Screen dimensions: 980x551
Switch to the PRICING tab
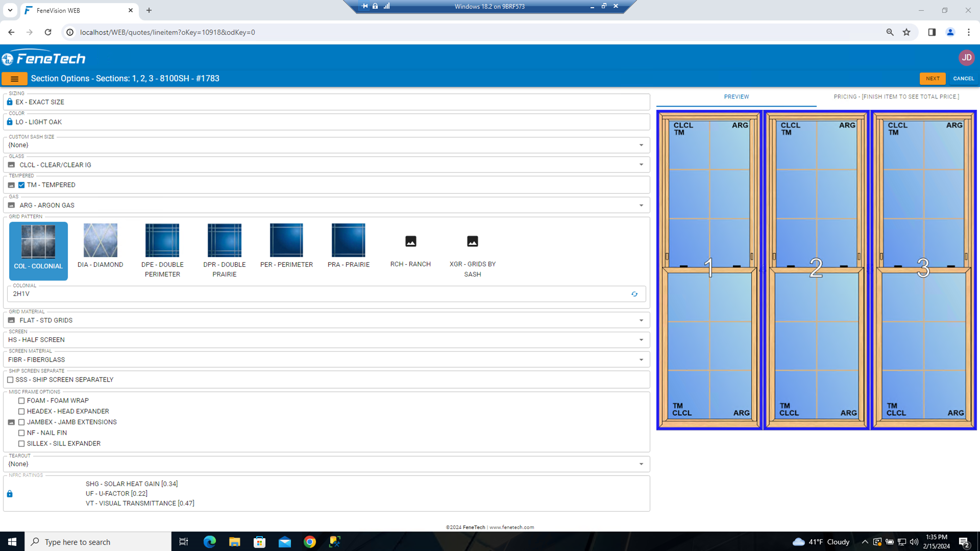(x=896, y=97)
